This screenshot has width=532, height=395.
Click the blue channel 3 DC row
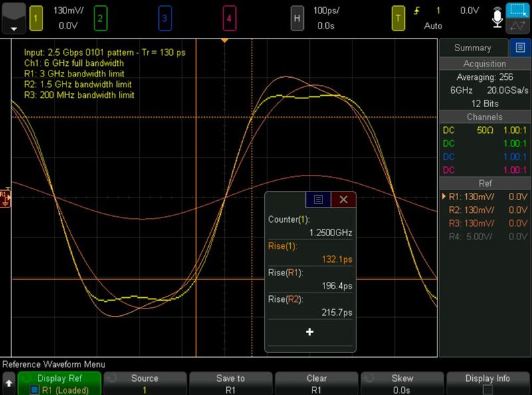coord(485,156)
